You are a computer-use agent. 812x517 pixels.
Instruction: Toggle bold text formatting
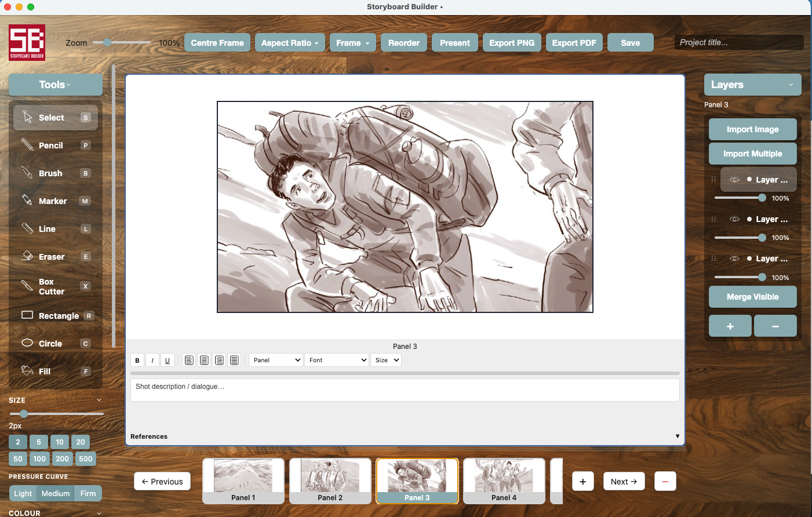pos(137,360)
